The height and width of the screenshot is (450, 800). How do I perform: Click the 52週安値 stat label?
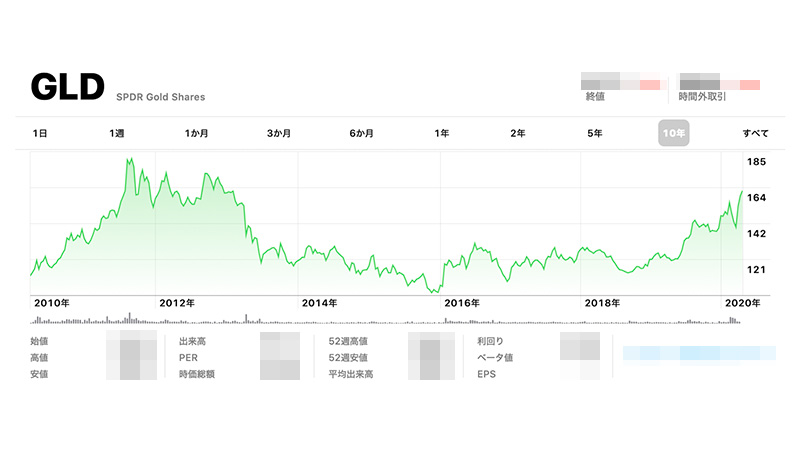pos(348,358)
